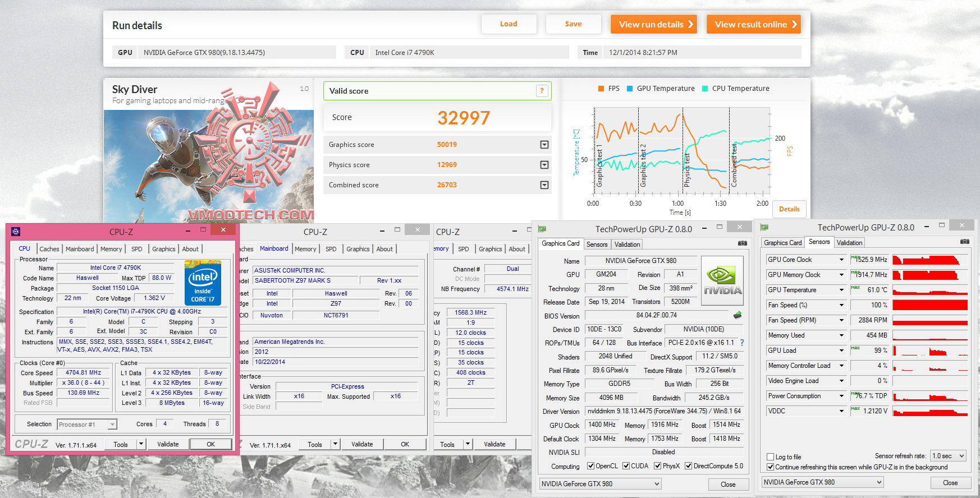Click the camera icon in the GPU-Z sensors window
980x498 pixels.
point(964,242)
